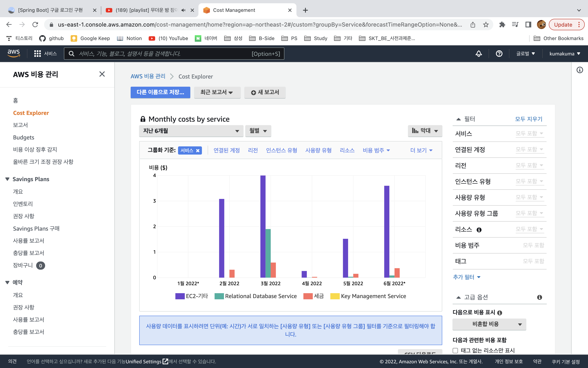The width and height of the screenshot is (588, 368).
Task: Group by 연결된 계정
Action: coord(226,150)
